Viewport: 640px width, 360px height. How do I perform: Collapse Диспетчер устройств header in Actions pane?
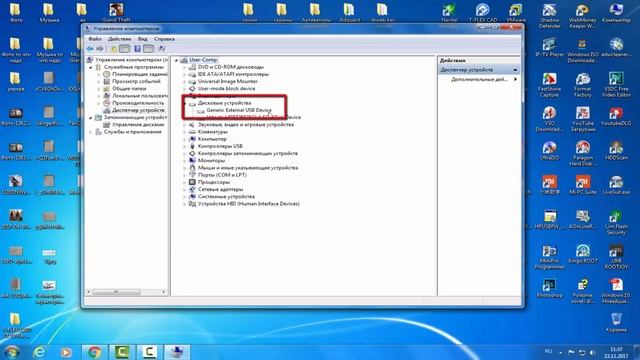515,70
